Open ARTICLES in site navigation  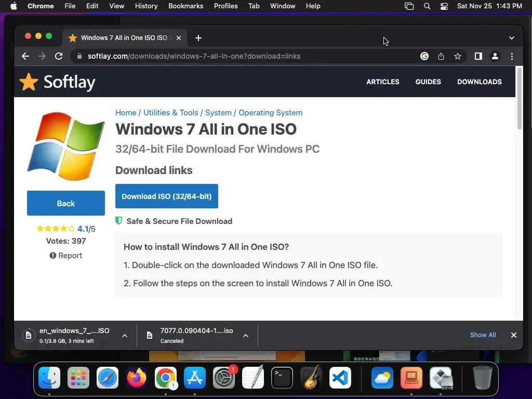pos(383,82)
